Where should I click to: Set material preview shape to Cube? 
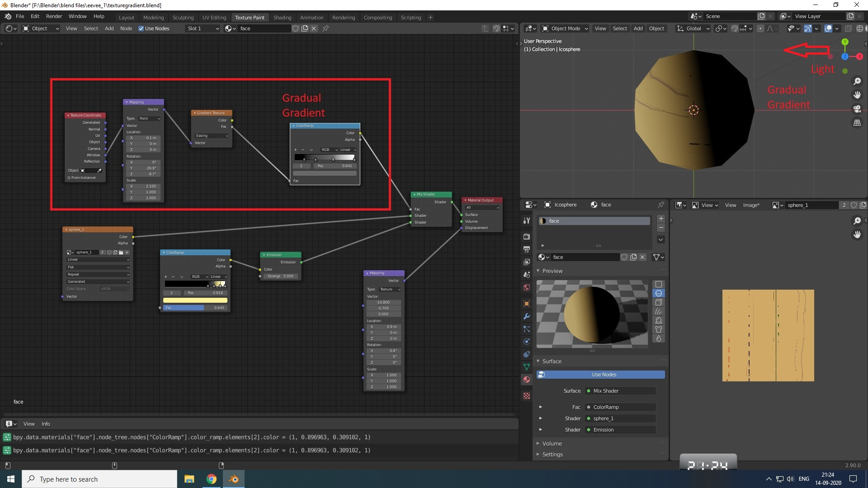pyautogui.click(x=659, y=302)
